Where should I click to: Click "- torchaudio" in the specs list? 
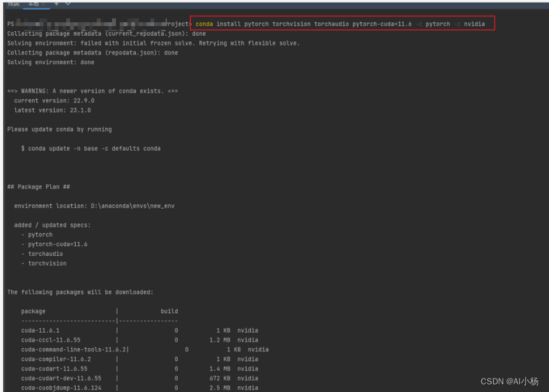(42, 254)
